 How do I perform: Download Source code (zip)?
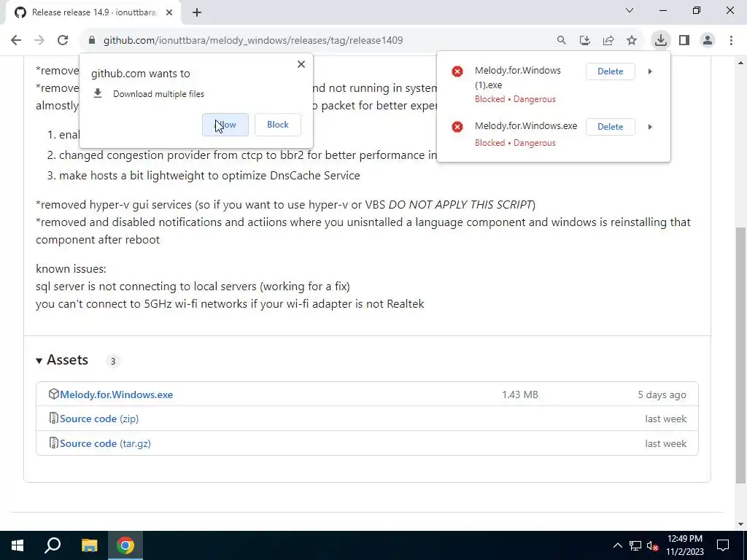99,419
